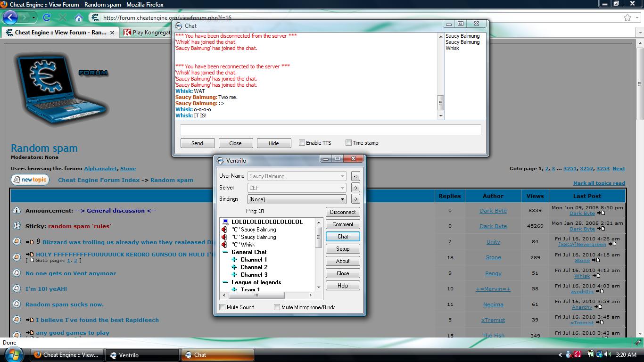Click the Hide button in Chat window

tap(274, 143)
